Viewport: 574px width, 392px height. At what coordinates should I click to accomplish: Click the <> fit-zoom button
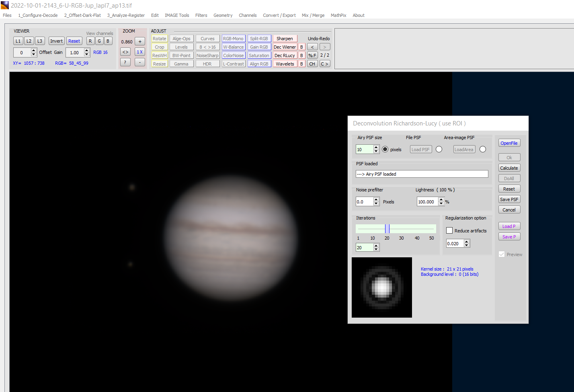[x=125, y=52]
